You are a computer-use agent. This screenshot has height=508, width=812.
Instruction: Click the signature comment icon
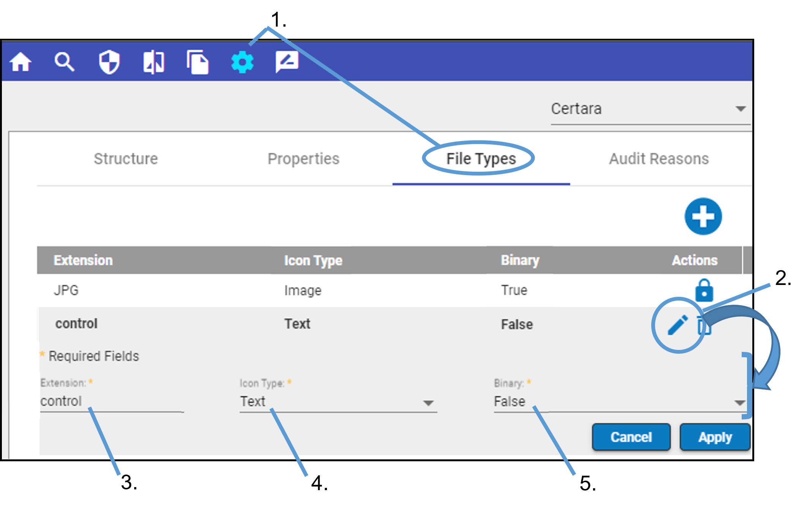[x=287, y=62]
